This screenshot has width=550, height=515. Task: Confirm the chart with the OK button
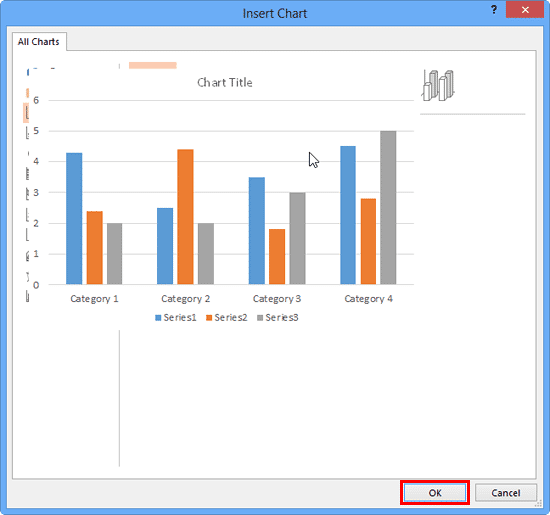click(x=435, y=493)
